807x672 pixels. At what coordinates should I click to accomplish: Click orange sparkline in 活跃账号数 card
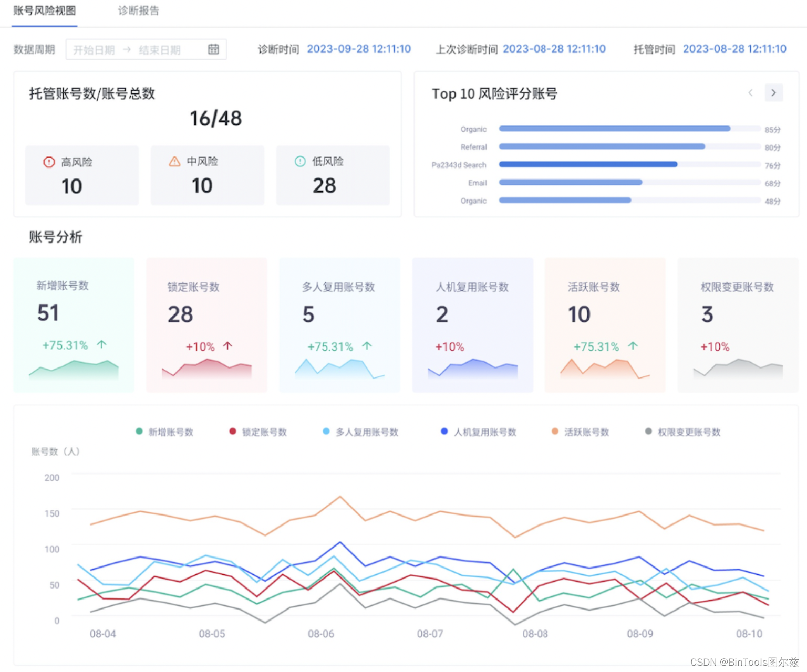605,369
